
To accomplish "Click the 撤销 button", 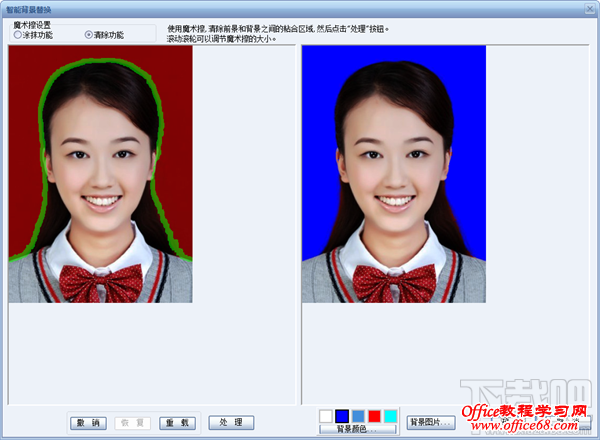I will click(88, 423).
